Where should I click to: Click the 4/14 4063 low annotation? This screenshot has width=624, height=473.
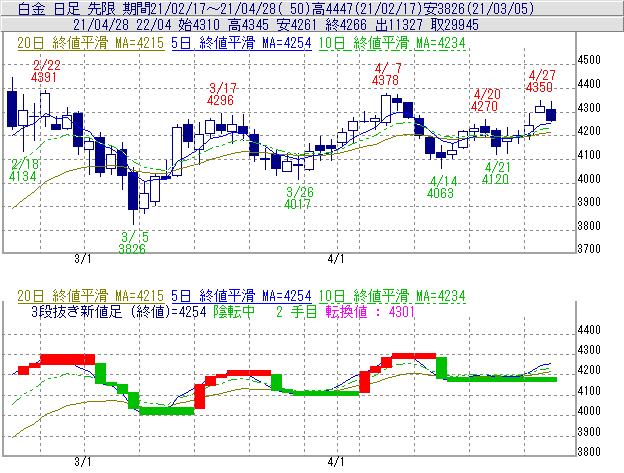click(x=442, y=187)
